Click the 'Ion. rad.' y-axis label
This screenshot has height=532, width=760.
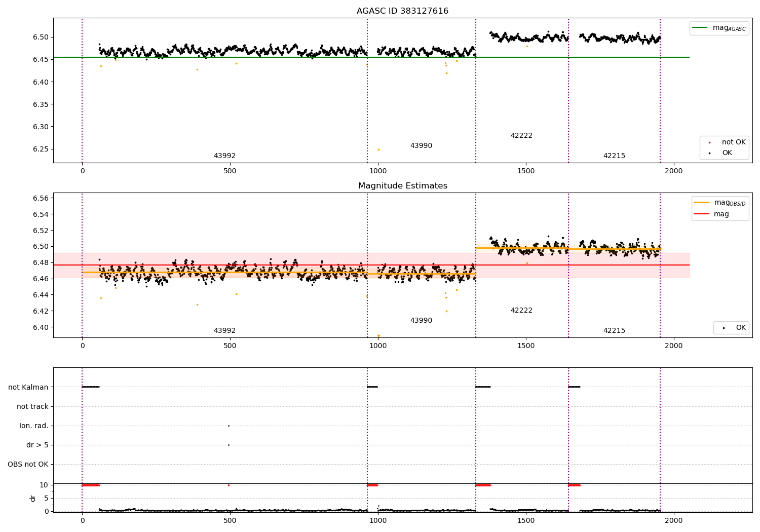pyautogui.click(x=34, y=426)
